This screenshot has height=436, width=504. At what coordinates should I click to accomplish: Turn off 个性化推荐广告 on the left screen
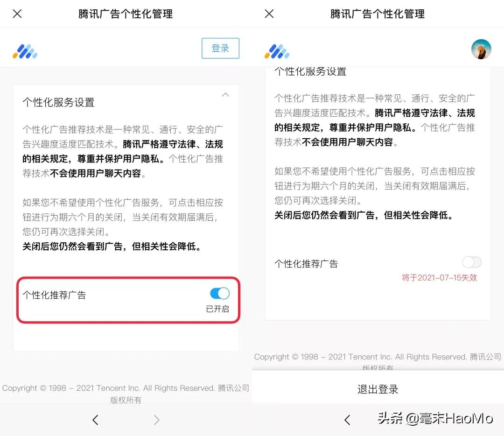tap(219, 293)
